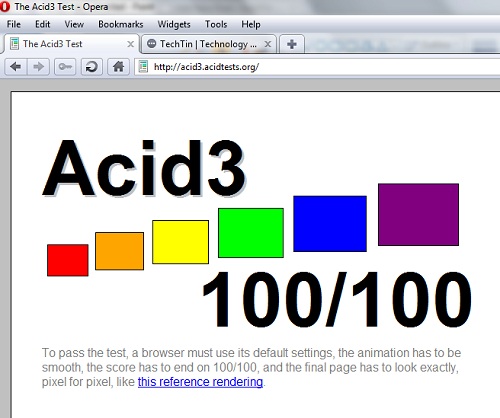Go back with the Back arrow button
The height and width of the screenshot is (418, 500).
click(x=16, y=67)
